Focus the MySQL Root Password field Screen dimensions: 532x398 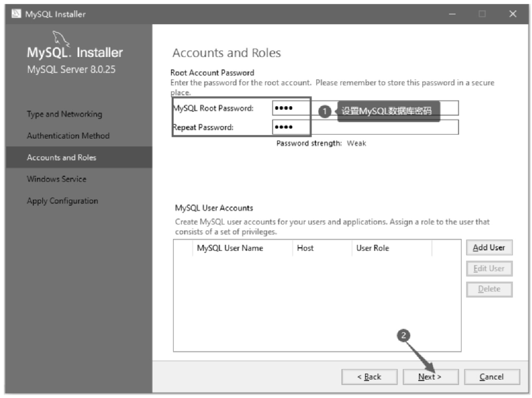point(365,108)
